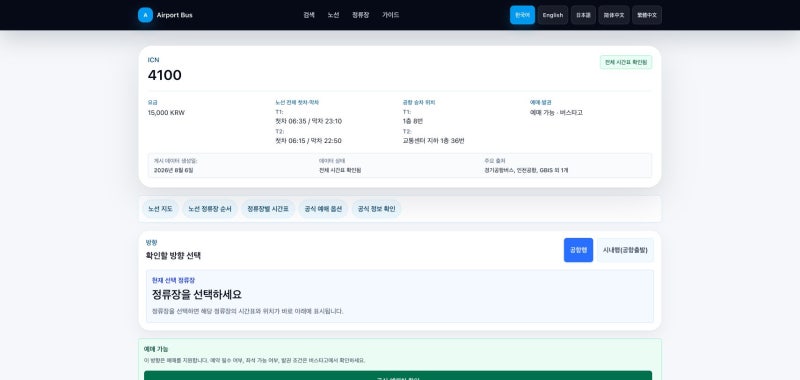
Task: Jump to 노선 정류장 순서 section
Action: pyautogui.click(x=210, y=209)
